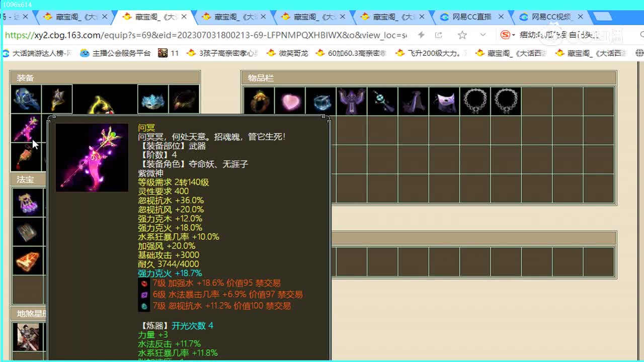Open 3孩子高亲密孝心号 bookmark
This screenshot has height=362, width=644.
point(222,53)
